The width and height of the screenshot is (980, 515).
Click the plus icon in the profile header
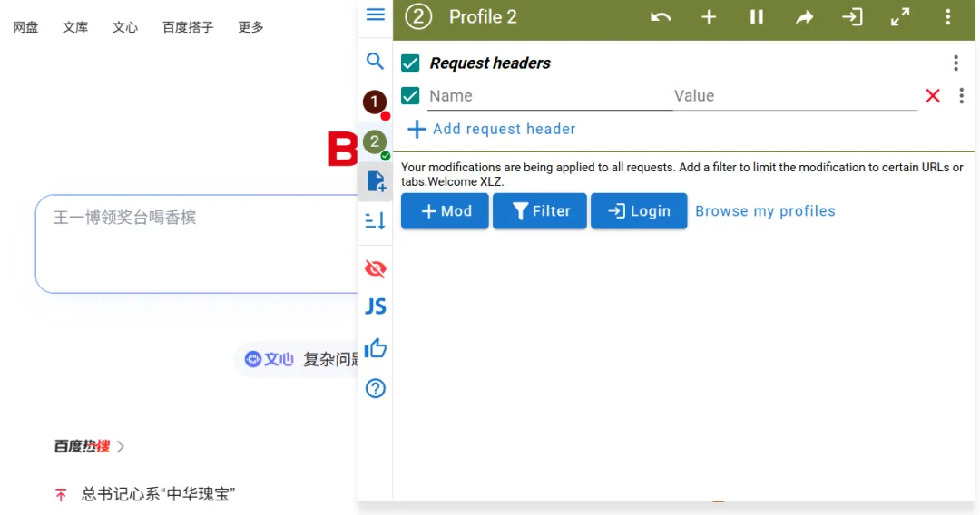tap(709, 17)
